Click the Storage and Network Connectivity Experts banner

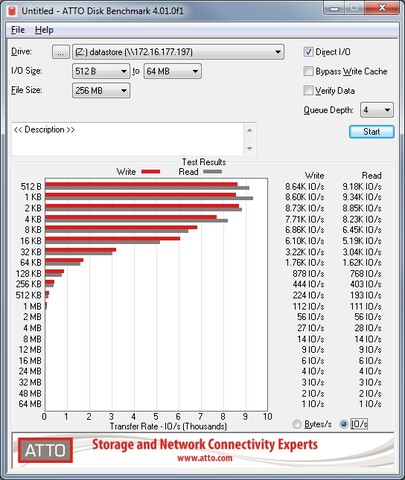tap(205, 445)
